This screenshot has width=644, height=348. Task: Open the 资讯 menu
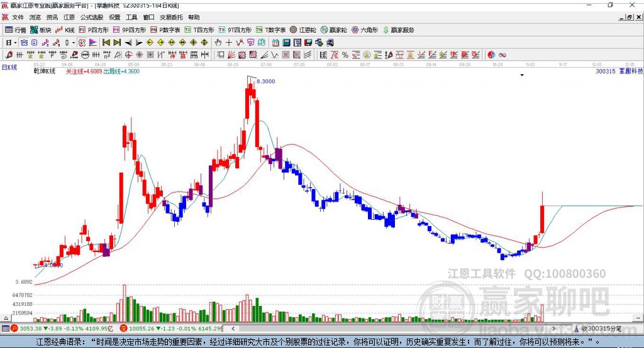52,17
